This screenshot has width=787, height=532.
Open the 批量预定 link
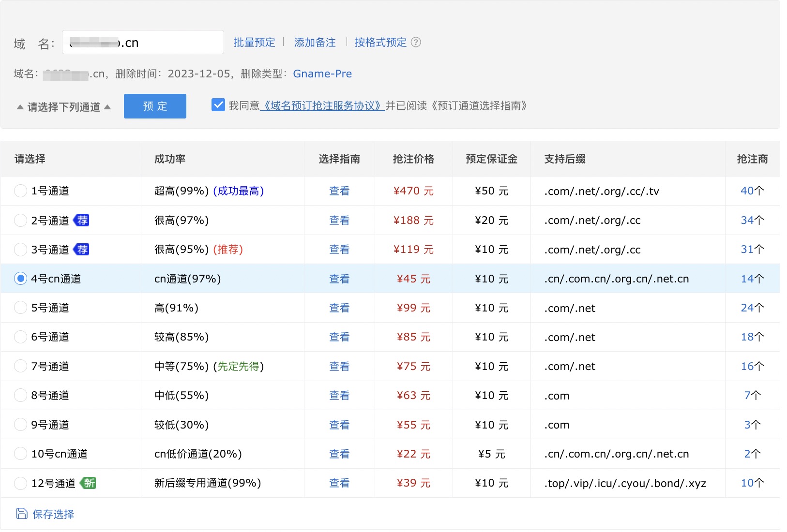254,43
